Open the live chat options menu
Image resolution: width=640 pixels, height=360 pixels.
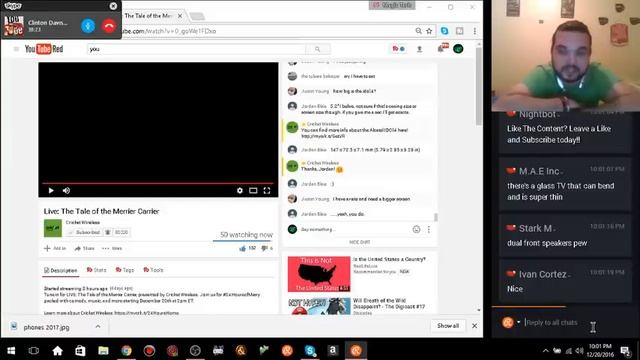click(x=429, y=229)
